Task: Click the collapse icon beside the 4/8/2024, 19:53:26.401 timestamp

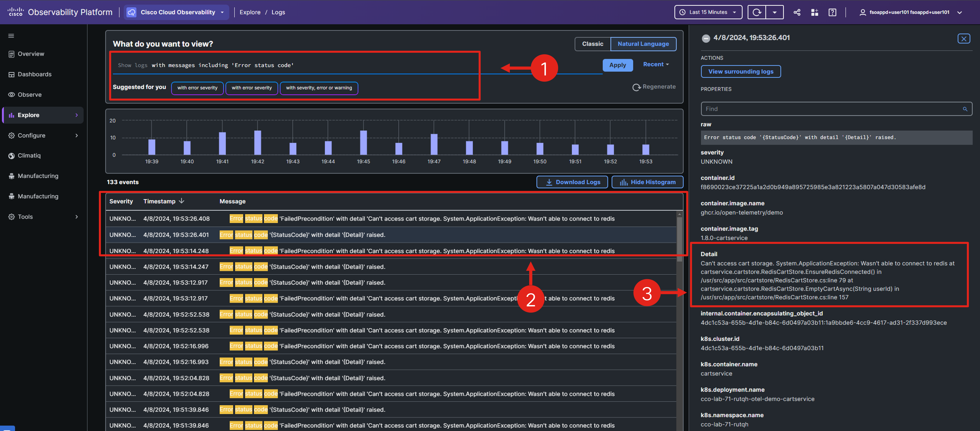Action: click(x=706, y=38)
